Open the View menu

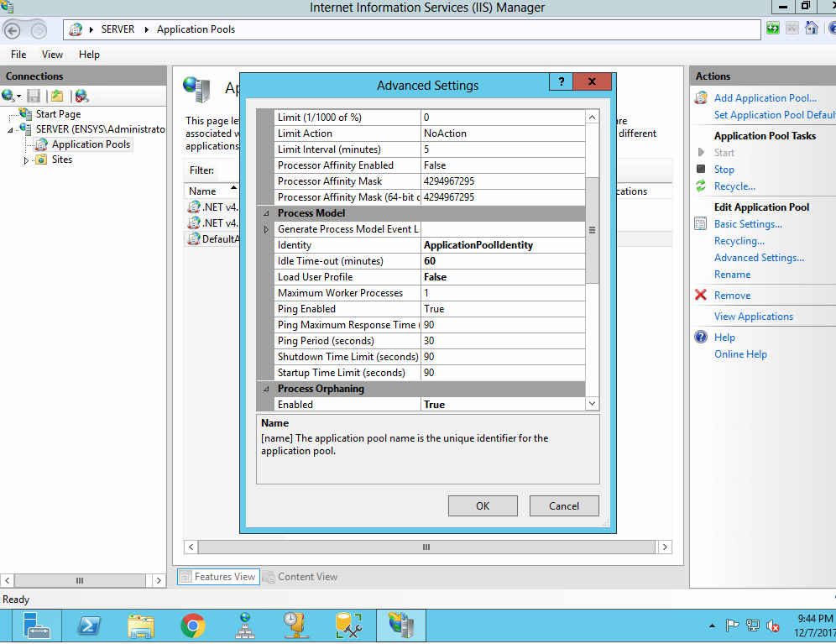tap(52, 54)
